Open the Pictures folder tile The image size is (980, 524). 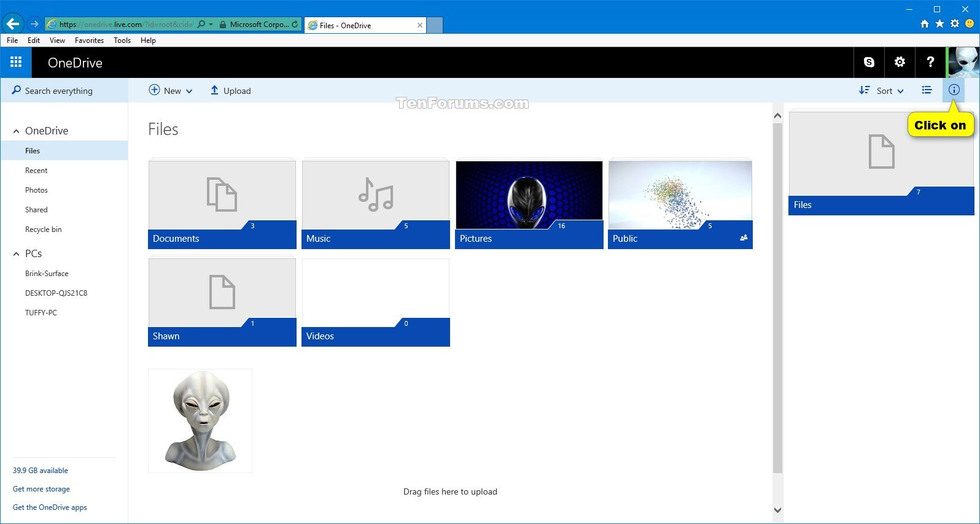529,204
